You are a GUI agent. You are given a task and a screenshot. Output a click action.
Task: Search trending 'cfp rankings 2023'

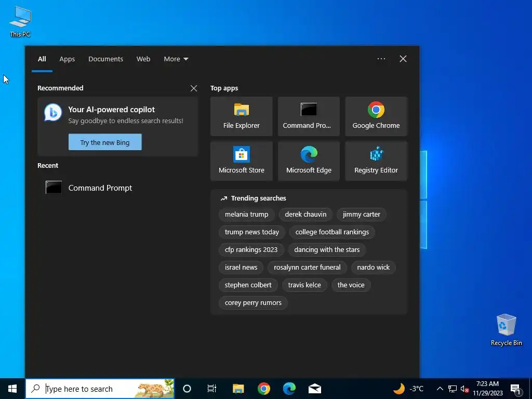(x=251, y=250)
